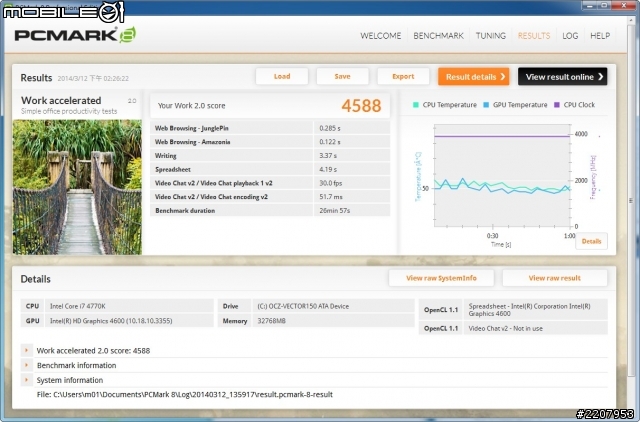Click the 32768MB memory value
Image resolution: width=640 pixels, height=422 pixels.
(271, 321)
